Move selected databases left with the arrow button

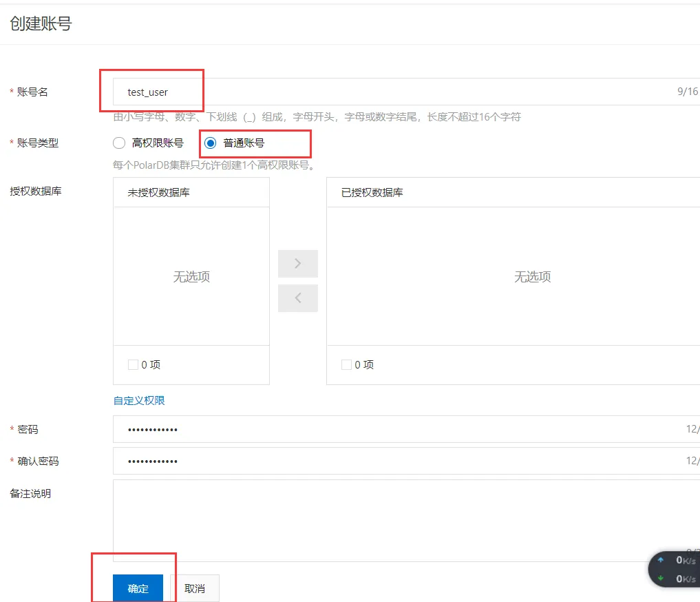click(298, 298)
